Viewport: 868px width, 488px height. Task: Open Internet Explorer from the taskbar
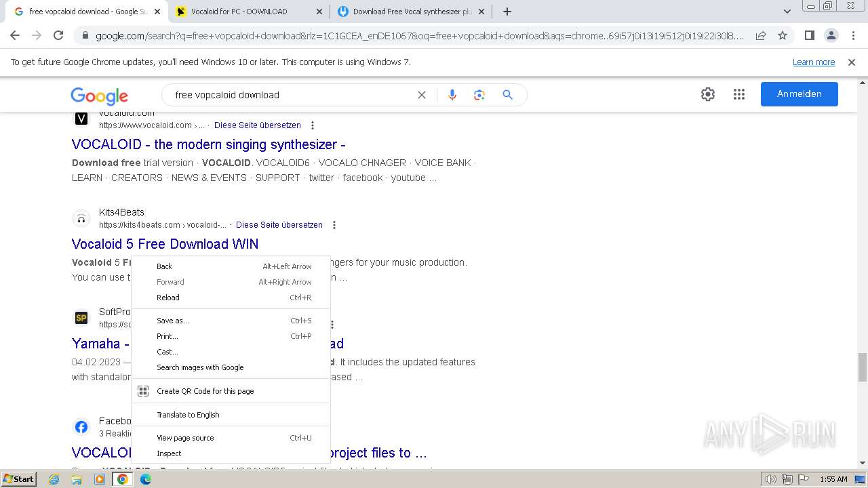pos(54,479)
